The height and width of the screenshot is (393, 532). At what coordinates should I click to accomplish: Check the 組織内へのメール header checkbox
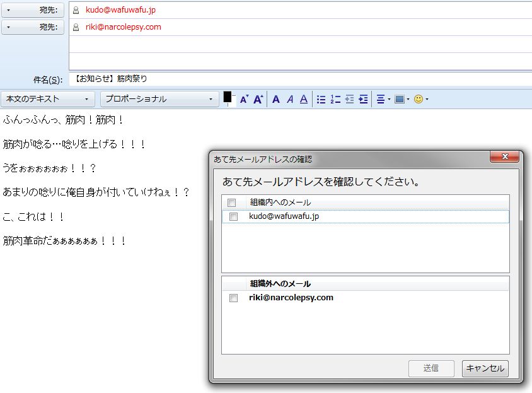[x=232, y=202]
